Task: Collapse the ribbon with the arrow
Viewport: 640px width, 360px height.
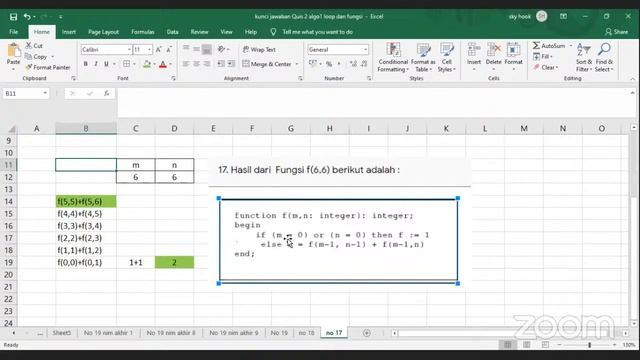Action: coord(632,78)
